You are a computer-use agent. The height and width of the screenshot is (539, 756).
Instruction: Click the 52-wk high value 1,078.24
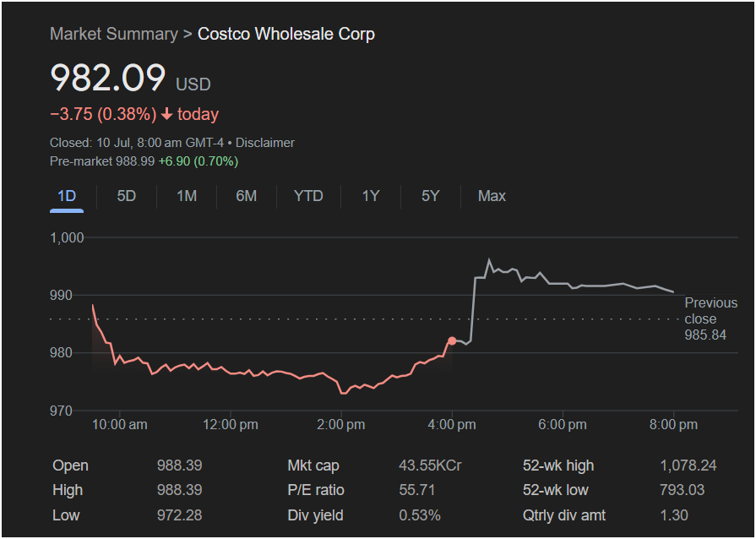point(688,465)
